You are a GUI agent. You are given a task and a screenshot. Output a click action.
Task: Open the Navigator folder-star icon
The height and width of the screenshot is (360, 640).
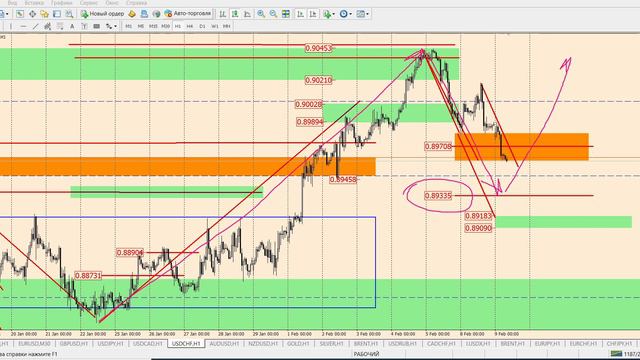pos(44,14)
